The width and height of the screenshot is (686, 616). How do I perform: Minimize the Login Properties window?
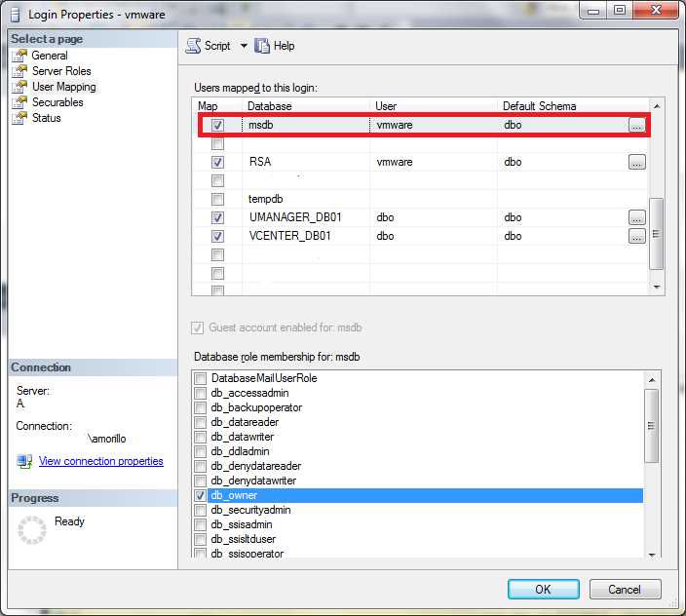[x=593, y=10]
